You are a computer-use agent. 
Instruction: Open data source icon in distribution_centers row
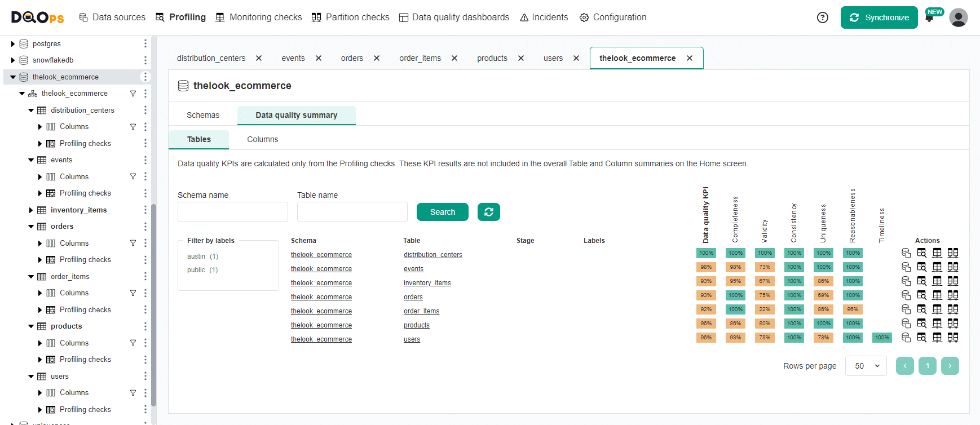pos(906,253)
